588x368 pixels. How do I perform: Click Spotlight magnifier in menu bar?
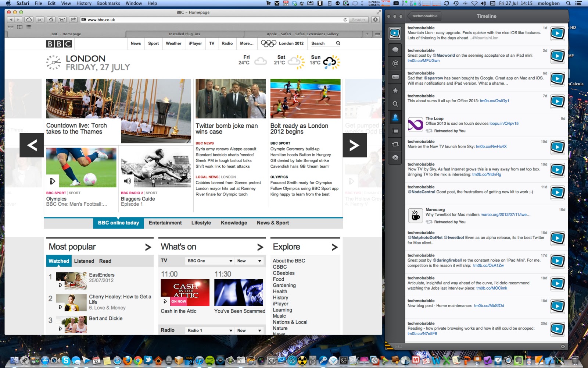[x=568, y=3]
